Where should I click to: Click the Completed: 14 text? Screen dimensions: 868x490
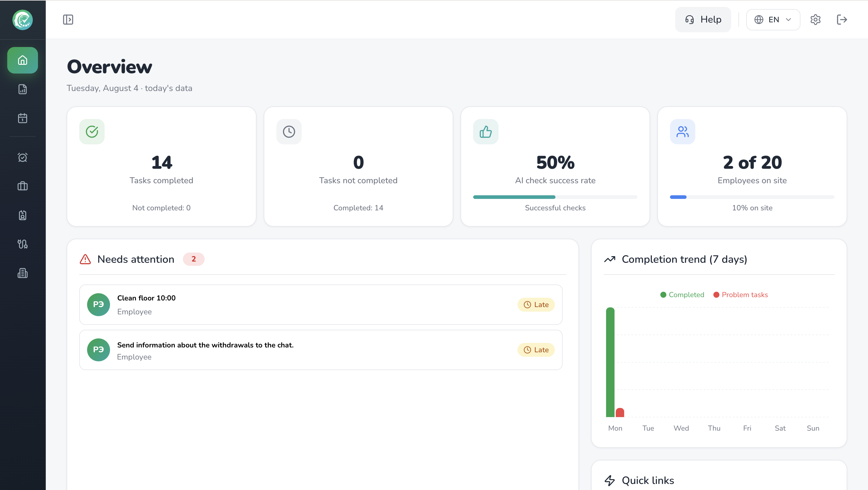[358, 208]
